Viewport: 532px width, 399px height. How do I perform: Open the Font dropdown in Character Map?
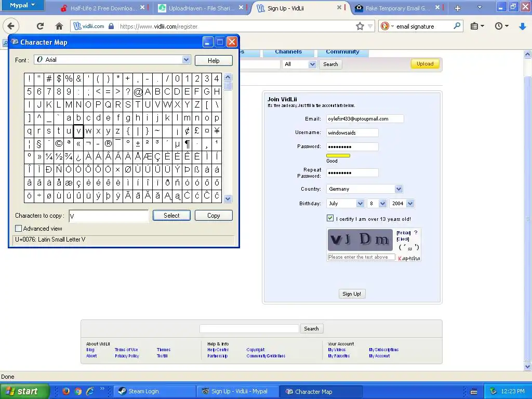click(x=186, y=60)
